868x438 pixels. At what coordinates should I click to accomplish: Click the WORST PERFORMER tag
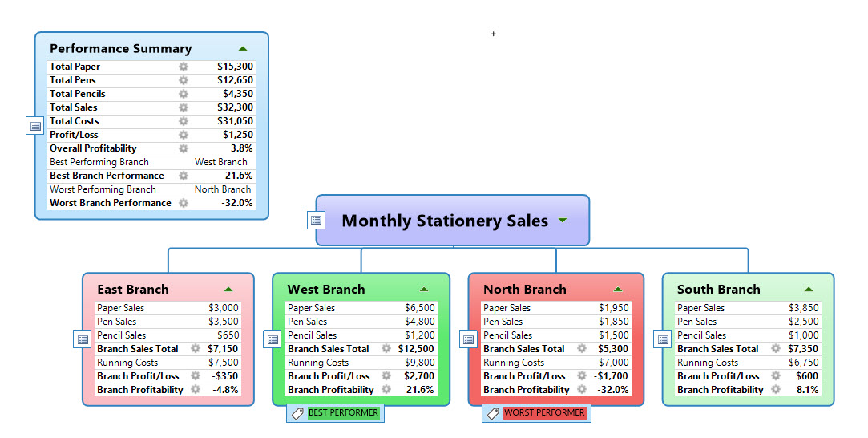536,413
